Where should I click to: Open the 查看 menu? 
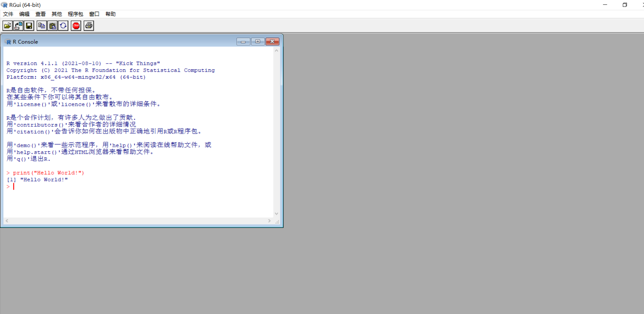[40, 14]
